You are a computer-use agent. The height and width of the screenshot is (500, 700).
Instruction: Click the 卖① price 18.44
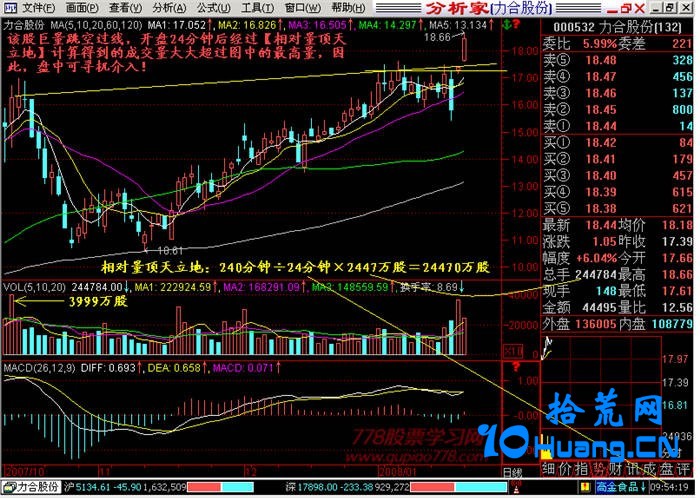[x=601, y=126]
